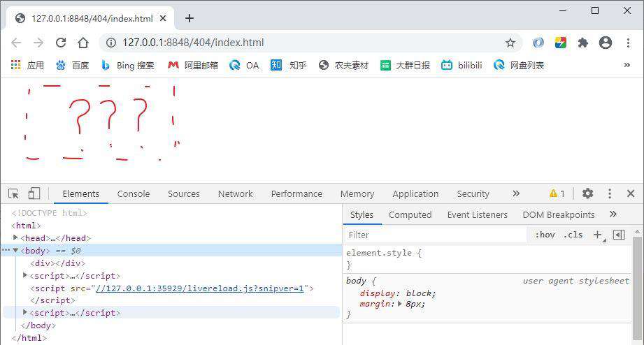Open DevTools settings gear
The height and width of the screenshot is (345, 644).
[588, 193]
